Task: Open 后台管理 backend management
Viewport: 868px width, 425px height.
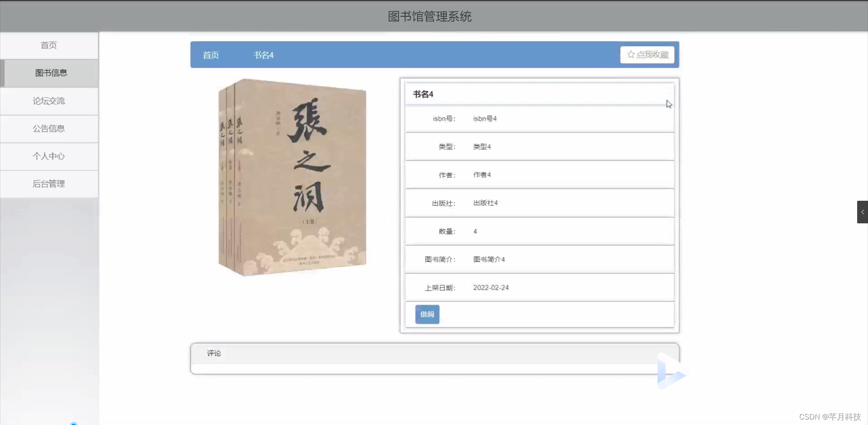Action: (x=49, y=184)
